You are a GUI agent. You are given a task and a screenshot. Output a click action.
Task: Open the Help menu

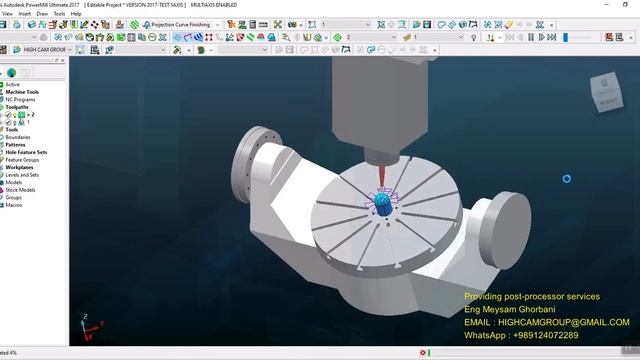coord(76,14)
